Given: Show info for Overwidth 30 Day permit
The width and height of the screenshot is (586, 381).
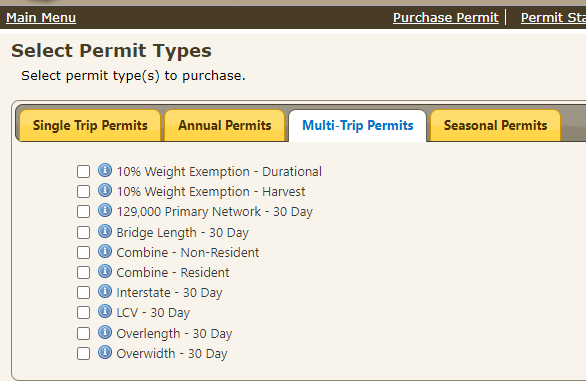Looking at the screenshot, I should coord(105,352).
